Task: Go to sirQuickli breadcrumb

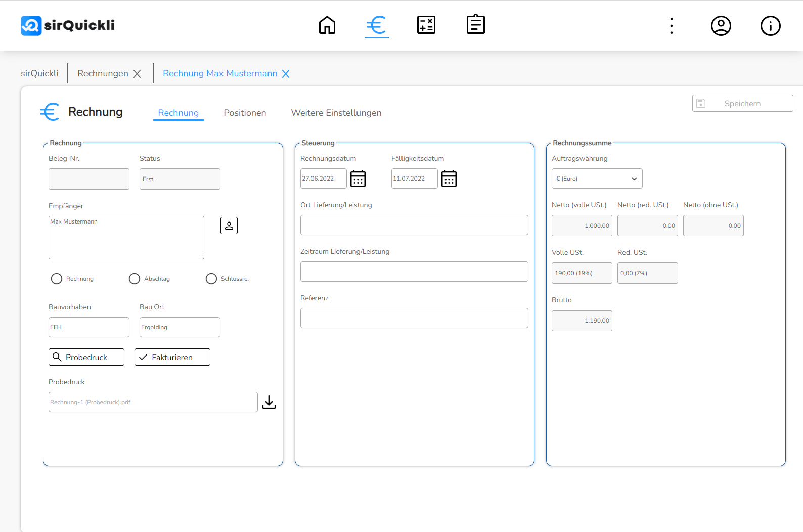Action: [39, 73]
